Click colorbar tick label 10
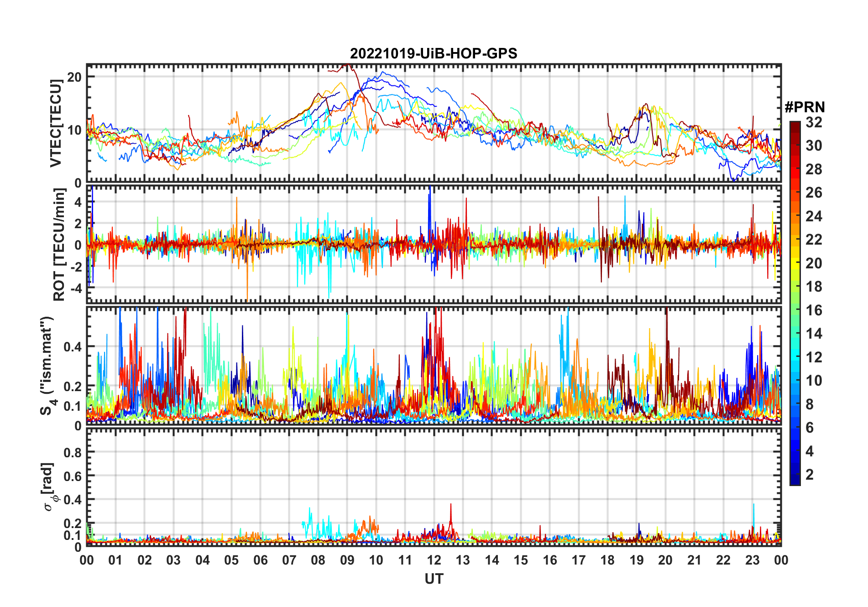 point(814,381)
